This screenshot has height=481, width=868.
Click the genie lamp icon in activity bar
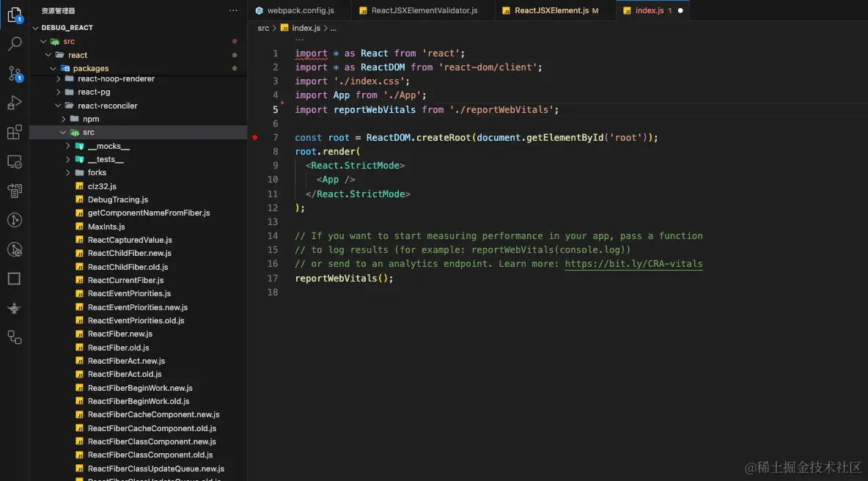14,308
